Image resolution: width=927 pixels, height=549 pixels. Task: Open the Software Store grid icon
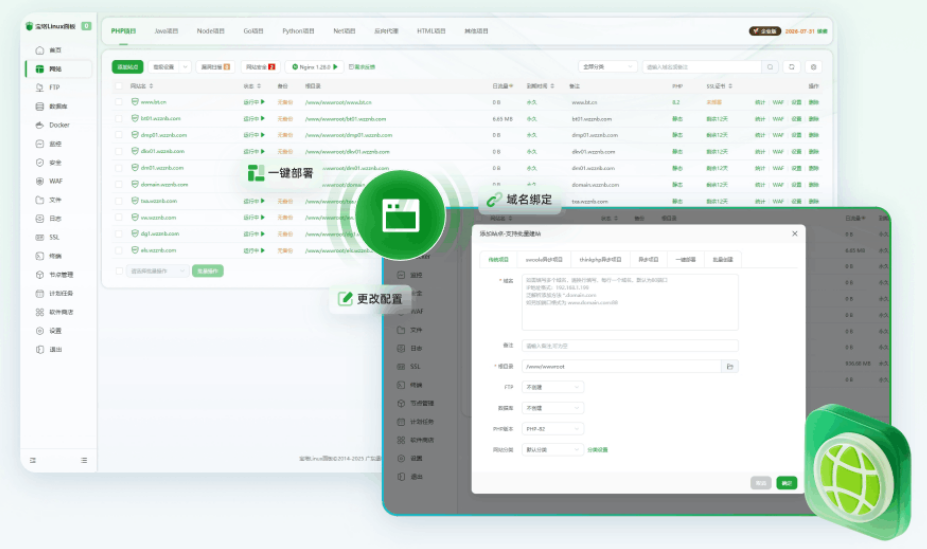click(x=40, y=312)
